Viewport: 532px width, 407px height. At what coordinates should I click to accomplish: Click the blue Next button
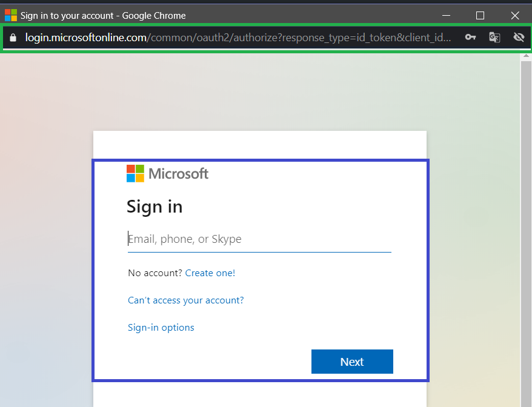pos(352,362)
